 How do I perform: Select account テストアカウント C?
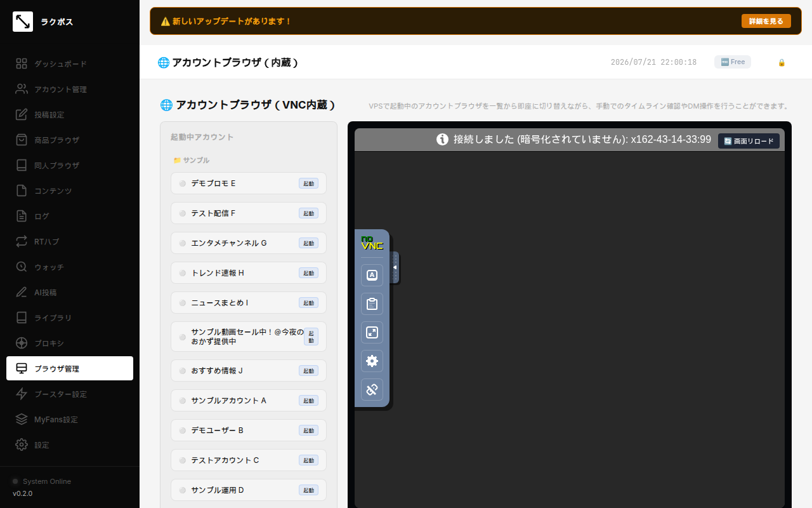(x=249, y=460)
